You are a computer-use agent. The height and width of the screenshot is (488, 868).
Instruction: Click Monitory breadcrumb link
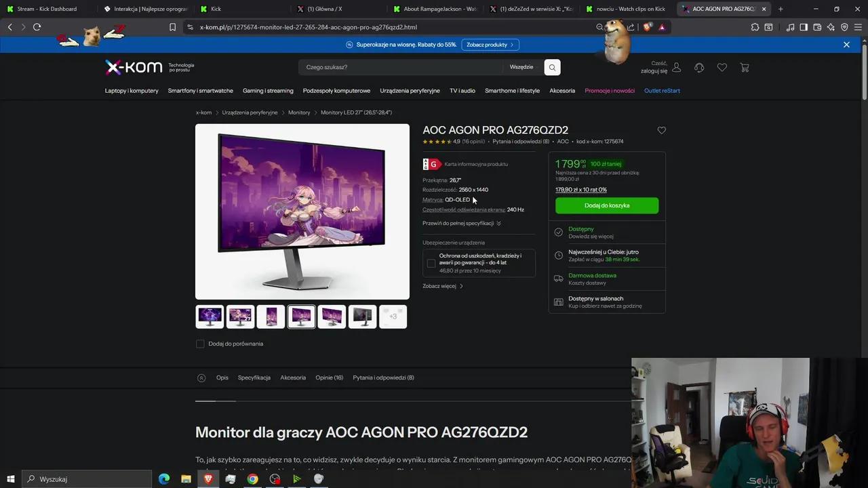point(299,113)
